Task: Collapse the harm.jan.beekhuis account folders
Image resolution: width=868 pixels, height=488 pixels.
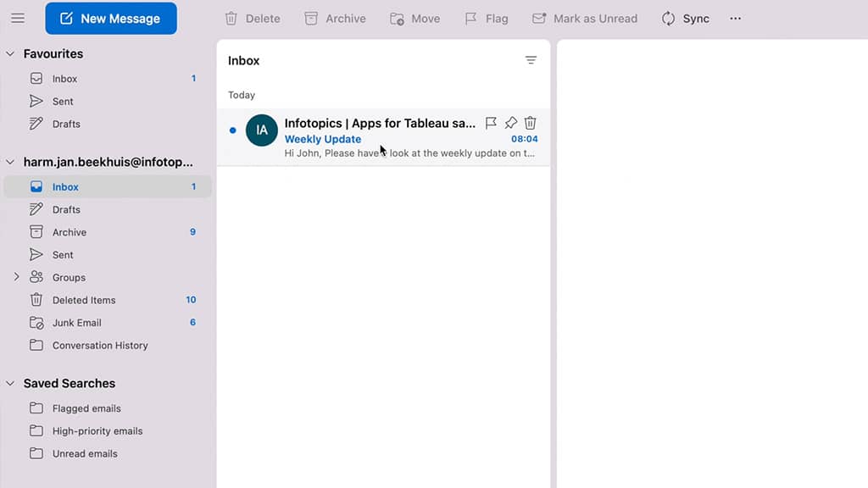Action: (10, 162)
